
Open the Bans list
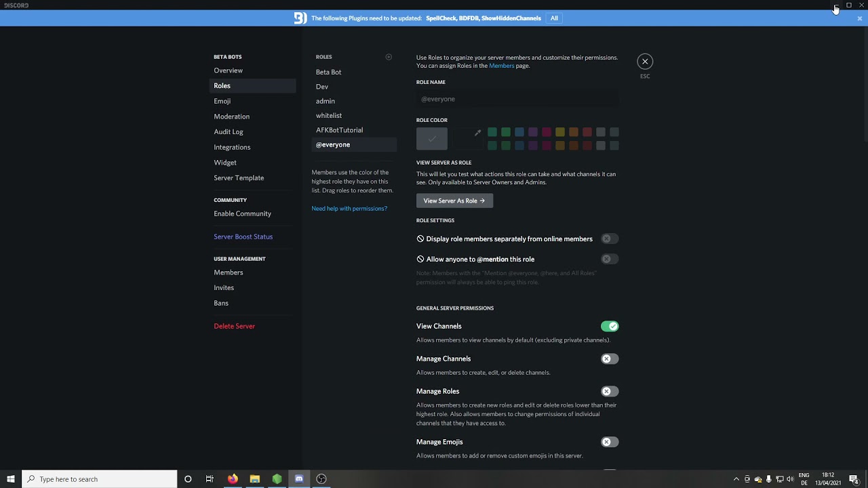point(252,303)
